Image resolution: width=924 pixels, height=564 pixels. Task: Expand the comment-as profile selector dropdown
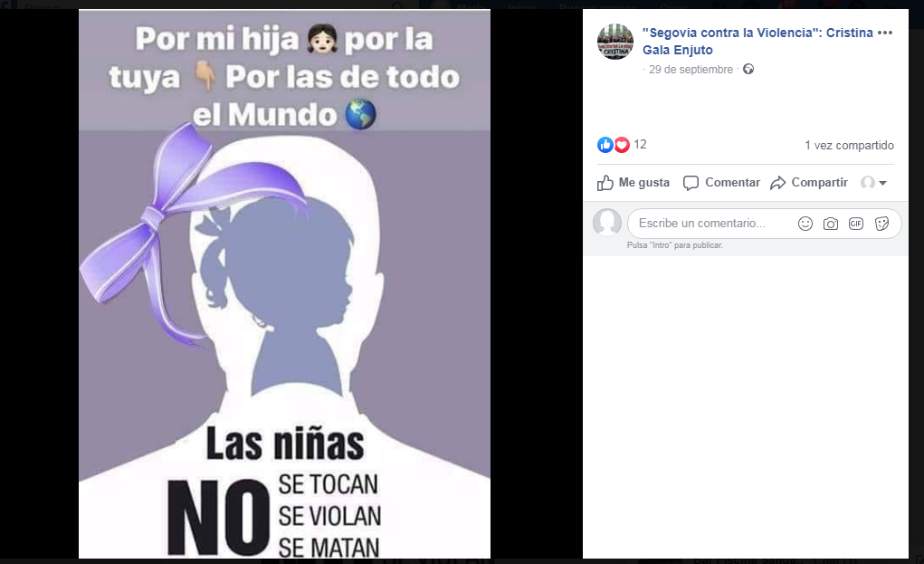pos(874,183)
